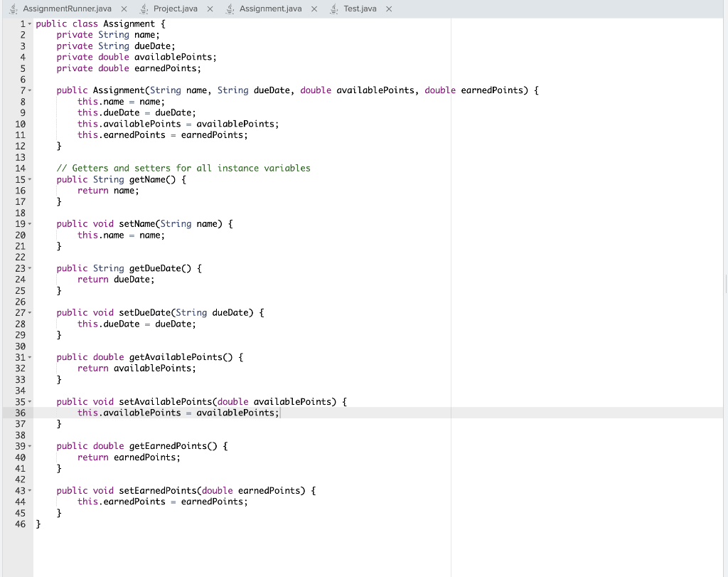Collapse the setEarnedPoints fold at line 43

tap(30, 491)
